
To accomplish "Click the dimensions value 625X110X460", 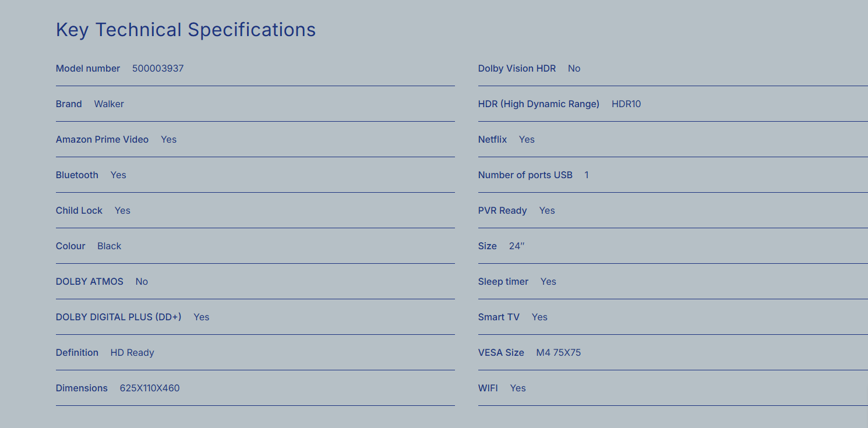I will pyautogui.click(x=150, y=388).
